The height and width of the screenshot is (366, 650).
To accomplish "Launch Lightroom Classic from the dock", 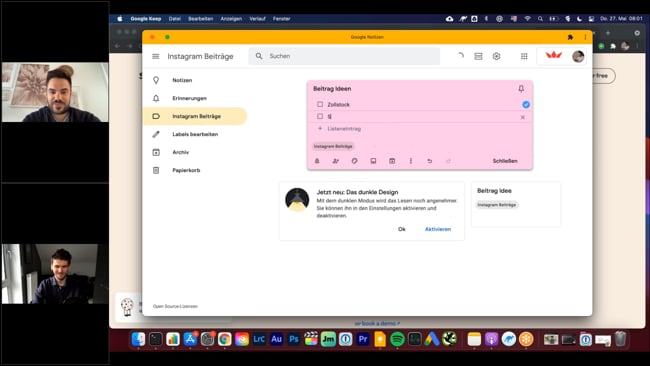I will 259,339.
